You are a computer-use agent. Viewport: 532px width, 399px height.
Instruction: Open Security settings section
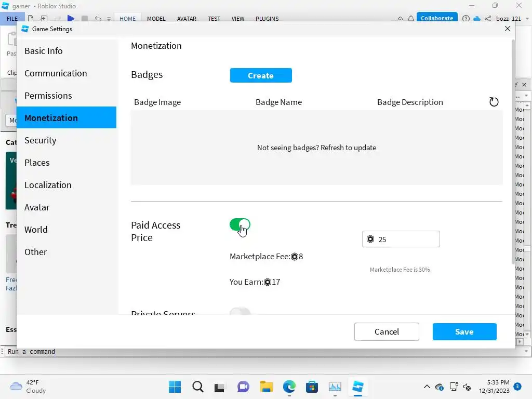(x=66, y=140)
